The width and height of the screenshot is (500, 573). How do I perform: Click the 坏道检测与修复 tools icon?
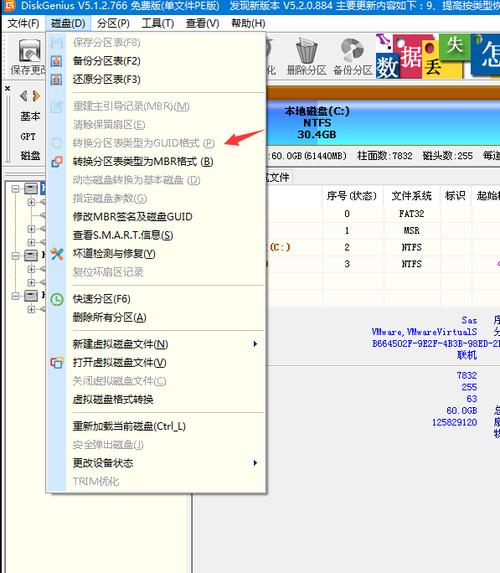(x=57, y=254)
